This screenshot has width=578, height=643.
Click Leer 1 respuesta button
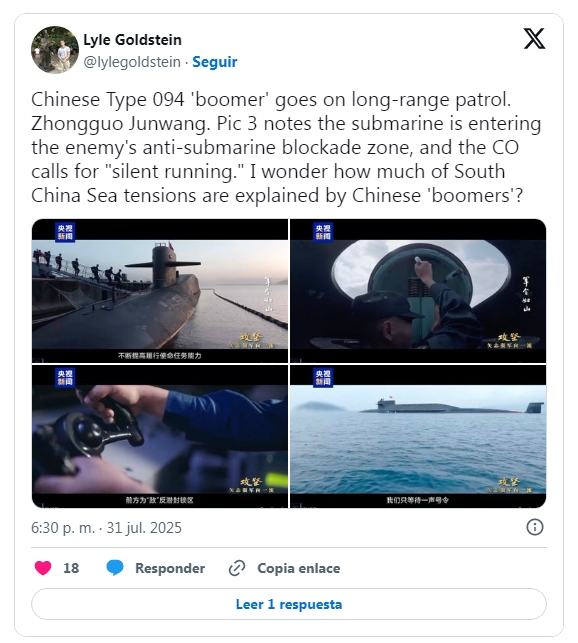point(289,604)
